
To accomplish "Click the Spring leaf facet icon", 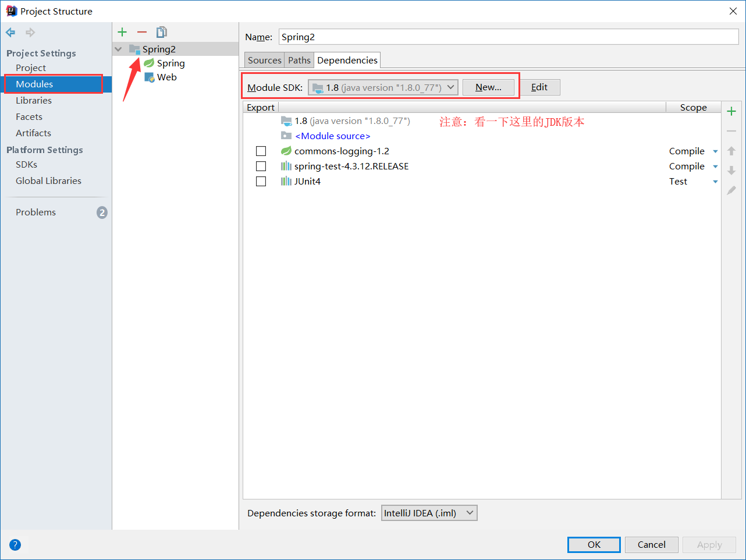I will click(149, 63).
